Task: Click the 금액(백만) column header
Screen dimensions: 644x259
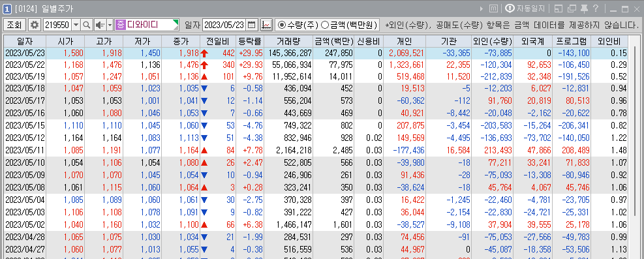Action: (333, 42)
